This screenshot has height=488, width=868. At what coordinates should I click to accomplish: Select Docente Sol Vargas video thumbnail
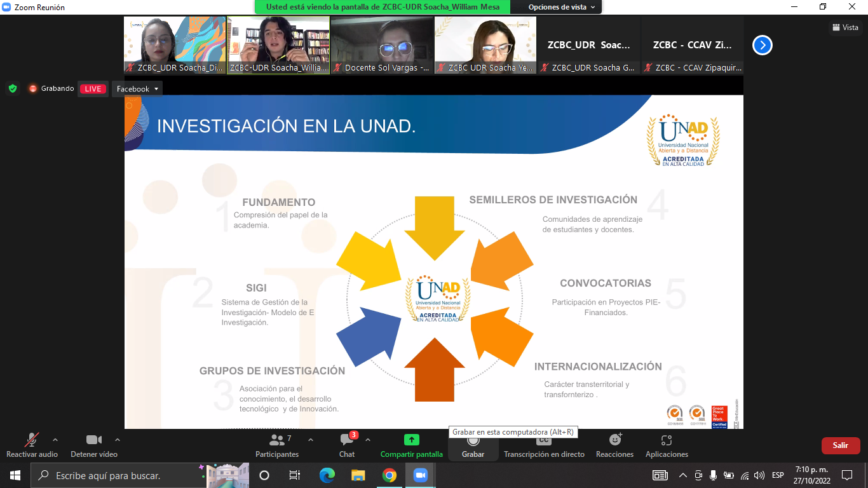(382, 45)
